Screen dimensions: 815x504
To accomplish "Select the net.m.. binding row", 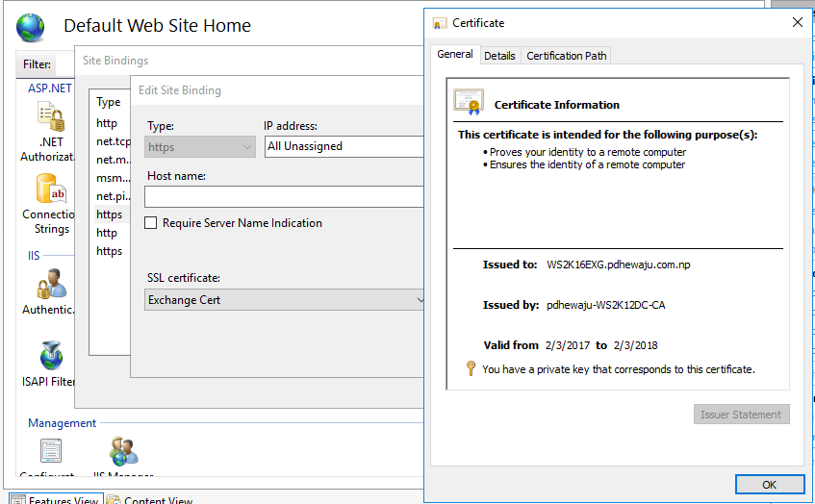I will point(112,160).
